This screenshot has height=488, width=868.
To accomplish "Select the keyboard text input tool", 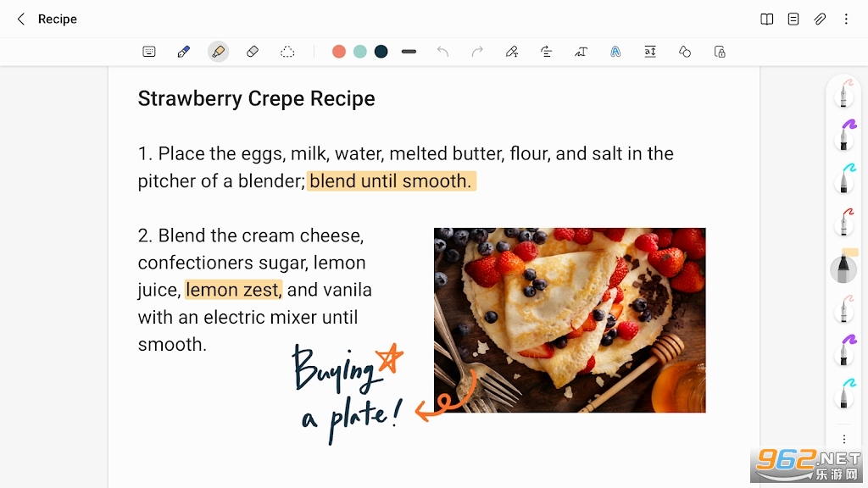I will click(149, 52).
